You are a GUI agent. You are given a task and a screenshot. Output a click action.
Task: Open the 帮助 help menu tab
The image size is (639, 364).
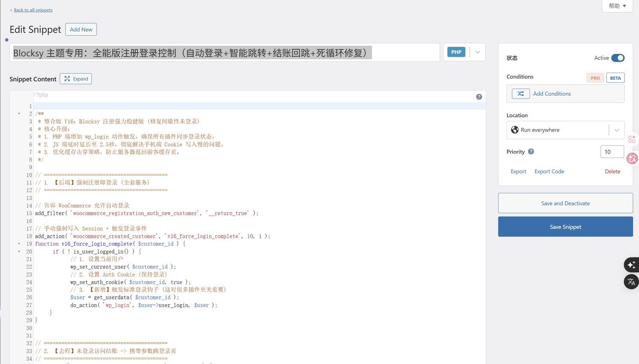coord(617,6)
